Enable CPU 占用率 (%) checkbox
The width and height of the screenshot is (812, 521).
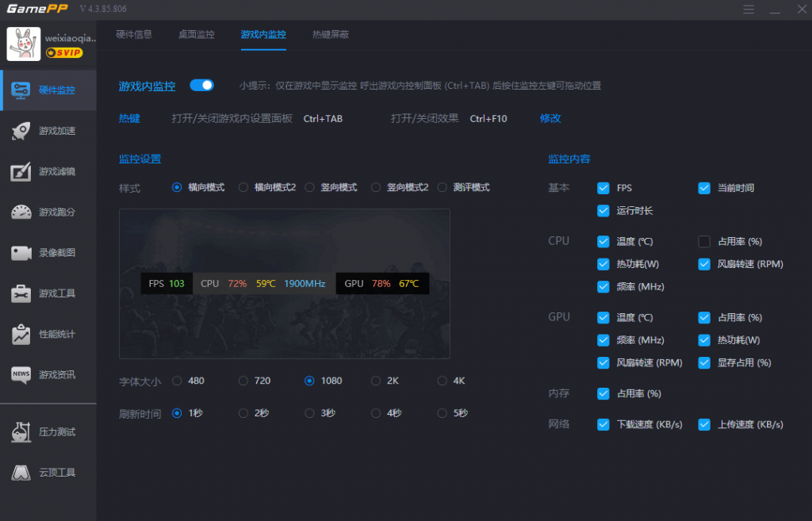tap(704, 241)
